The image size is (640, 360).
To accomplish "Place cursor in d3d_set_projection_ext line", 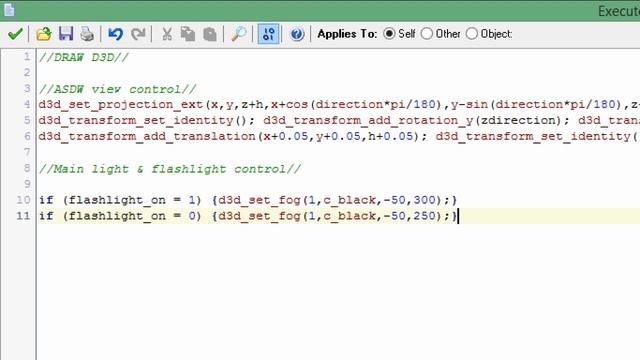I will [x=339, y=104].
